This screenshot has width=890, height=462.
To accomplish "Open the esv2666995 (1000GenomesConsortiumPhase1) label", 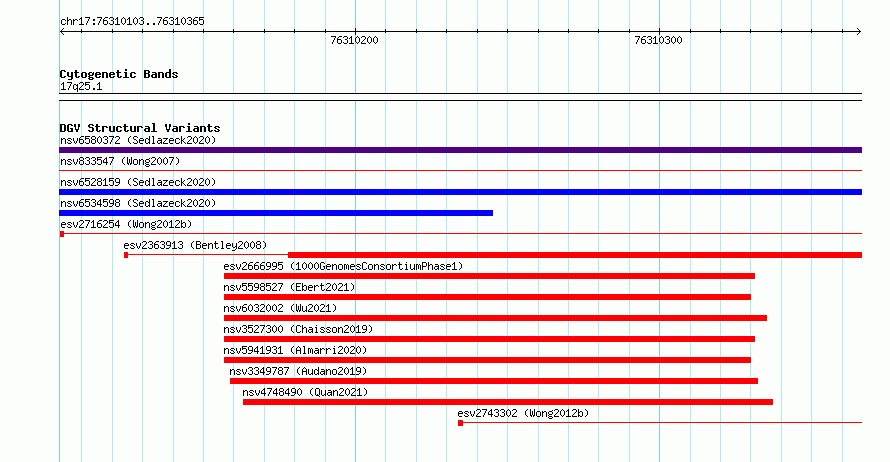I will [x=343, y=266].
